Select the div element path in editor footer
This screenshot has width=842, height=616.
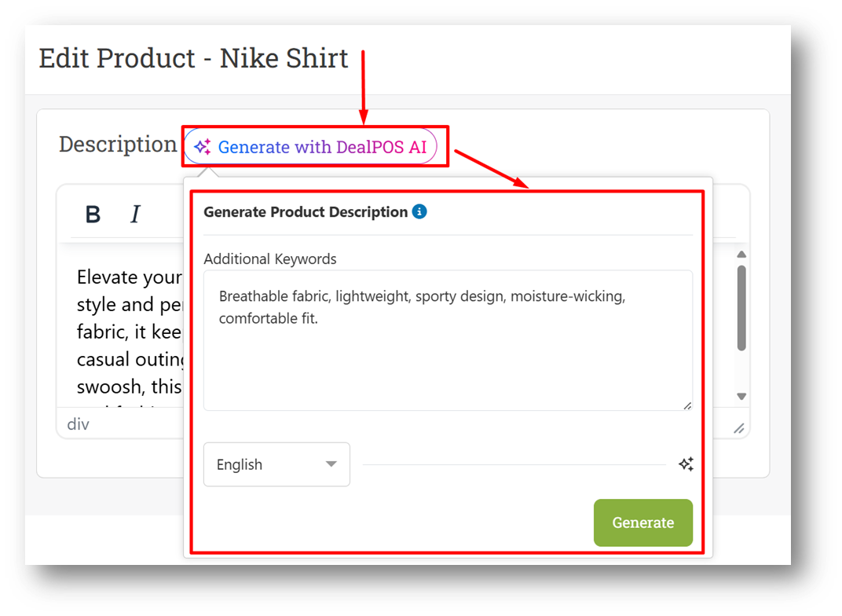pos(78,424)
